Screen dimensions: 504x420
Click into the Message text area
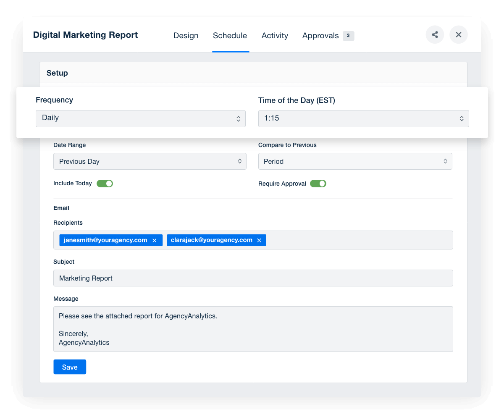253,329
